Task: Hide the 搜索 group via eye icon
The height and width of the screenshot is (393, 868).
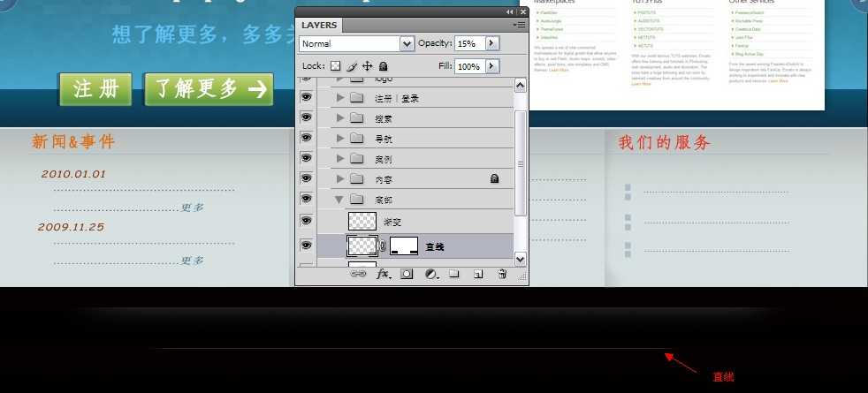Action: [306, 117]
